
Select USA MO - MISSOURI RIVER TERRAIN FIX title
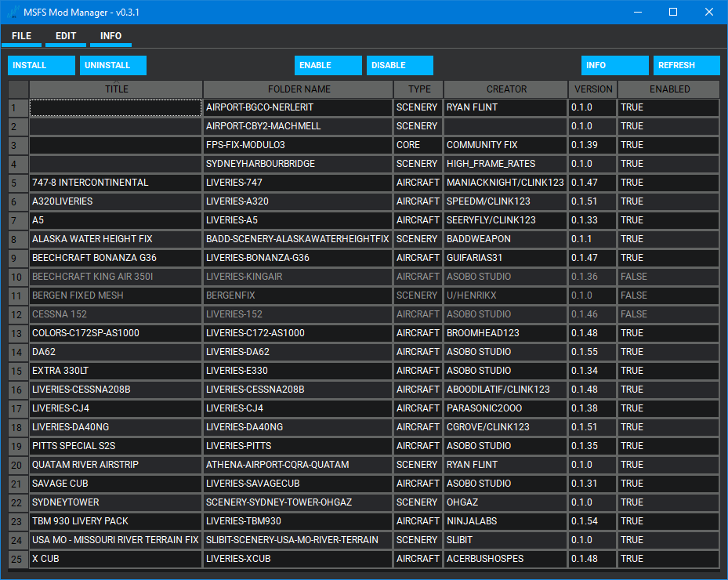pos(115,540)
